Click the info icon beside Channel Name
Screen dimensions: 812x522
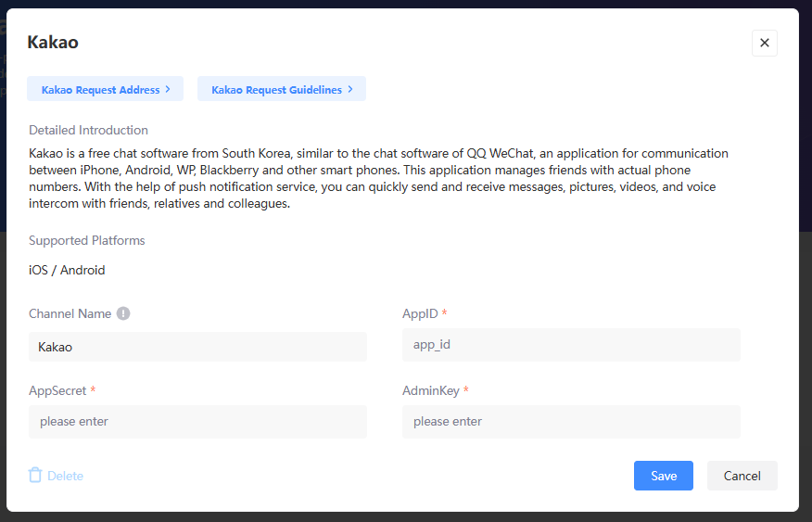point(123,313)
